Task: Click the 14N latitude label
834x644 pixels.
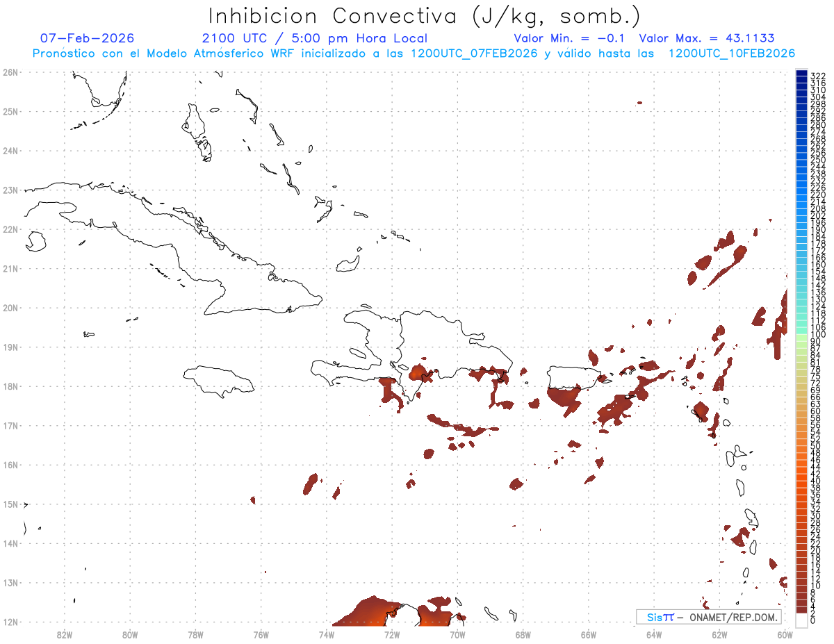Action: coord(10,543)
